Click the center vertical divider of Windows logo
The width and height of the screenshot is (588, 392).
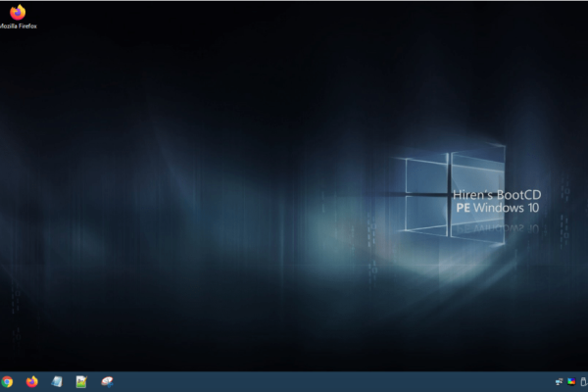(x=448, y=196)
